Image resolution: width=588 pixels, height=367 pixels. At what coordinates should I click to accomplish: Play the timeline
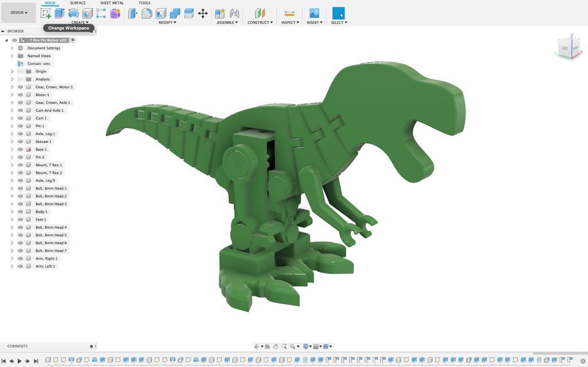[x=20, y=361]
